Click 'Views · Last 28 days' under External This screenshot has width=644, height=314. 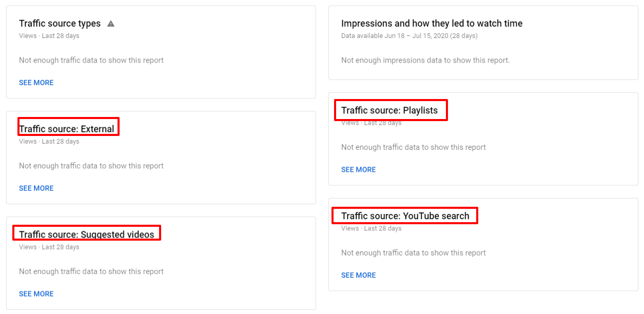49,142
